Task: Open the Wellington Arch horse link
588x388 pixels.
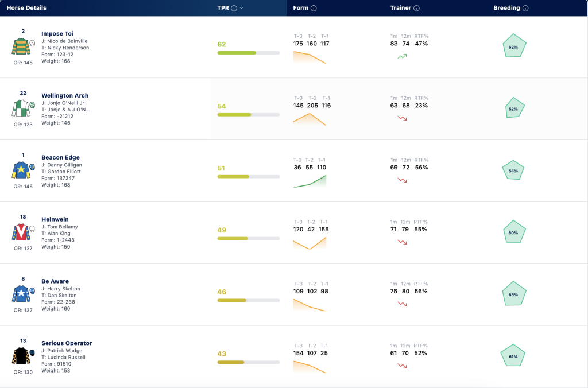Action: pos(65,95)
